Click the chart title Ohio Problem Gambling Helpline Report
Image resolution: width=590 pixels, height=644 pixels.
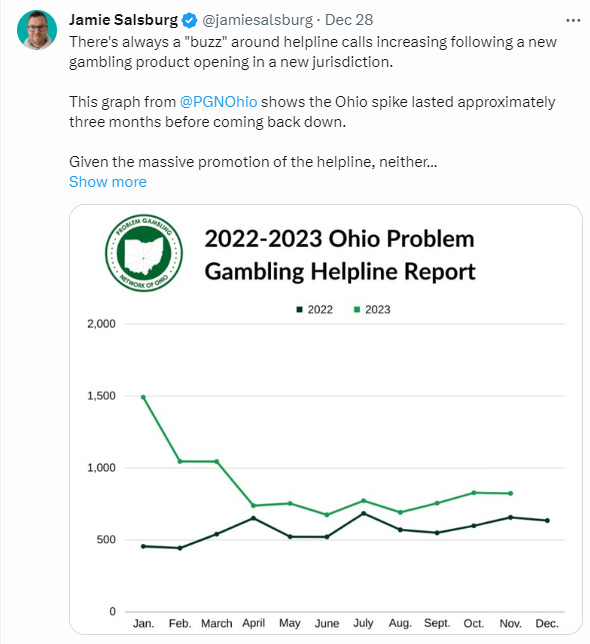340,255
